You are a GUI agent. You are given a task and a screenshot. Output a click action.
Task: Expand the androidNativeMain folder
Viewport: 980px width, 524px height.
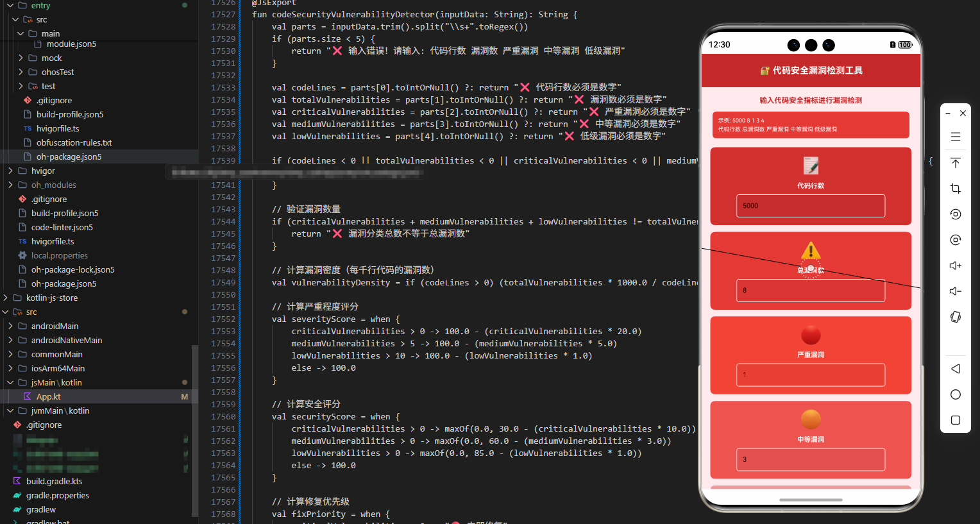(10, 340)
